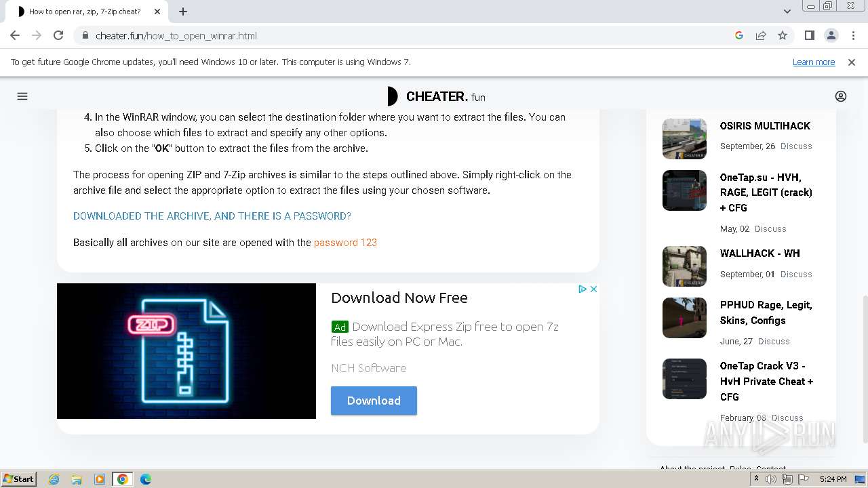Click the OneTap.su thumbnail image
Screen dimensions: 868x488
pos(684,190)
